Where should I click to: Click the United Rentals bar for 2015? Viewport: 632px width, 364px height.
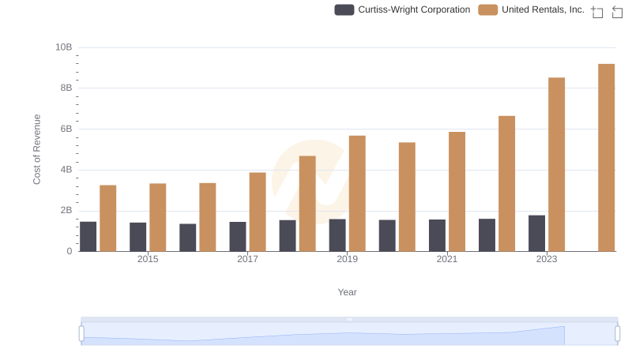[x=157, y=217]
